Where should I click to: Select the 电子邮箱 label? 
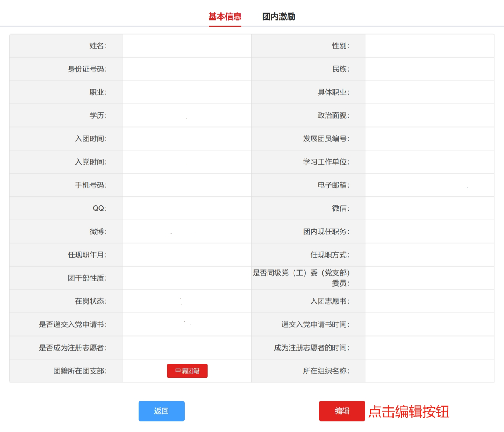(x=333, y=185)
